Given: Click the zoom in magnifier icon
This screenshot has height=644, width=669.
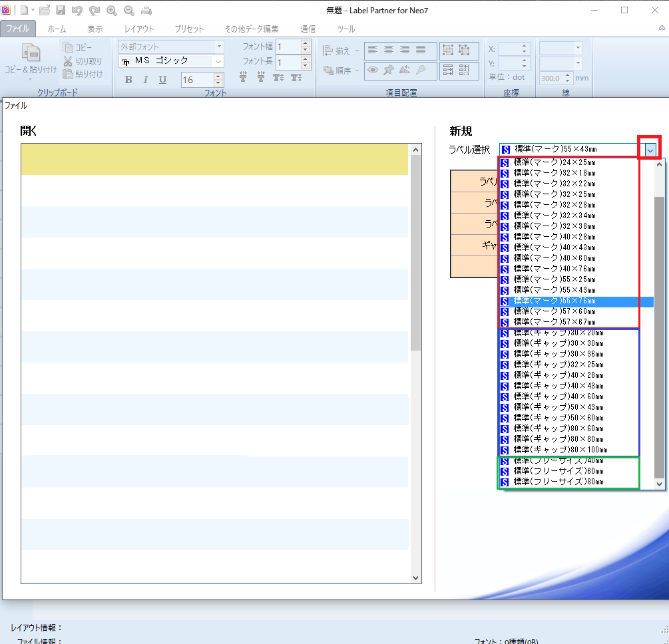Looking at the screenshot, I should click(112, 10).
